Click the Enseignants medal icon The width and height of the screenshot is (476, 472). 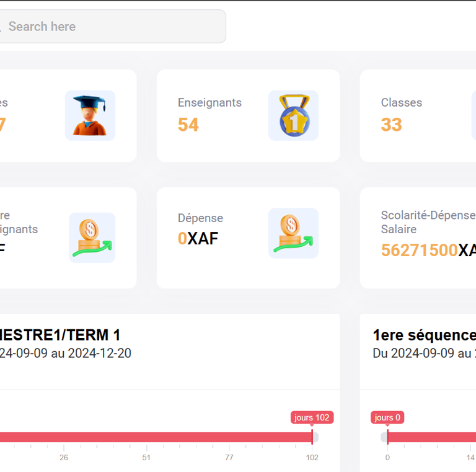(293, 115)
